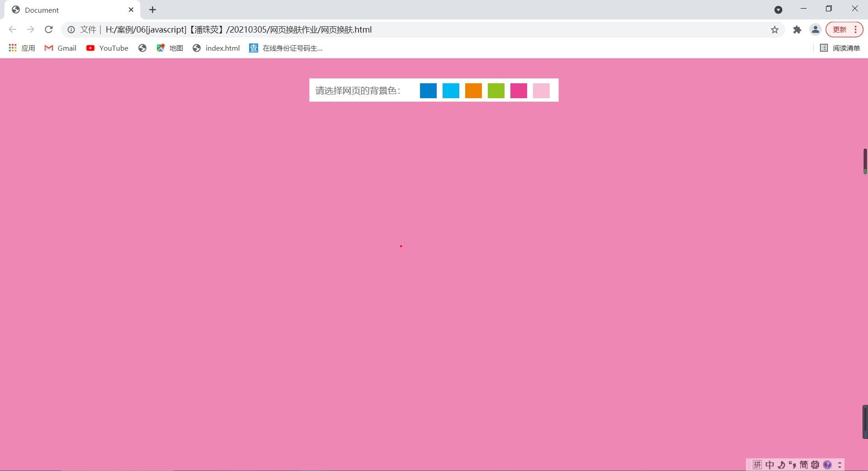The width and height of the screenshot is (868, 471).
Task: Open a new tab with plus button
Action: pos(153,10)
